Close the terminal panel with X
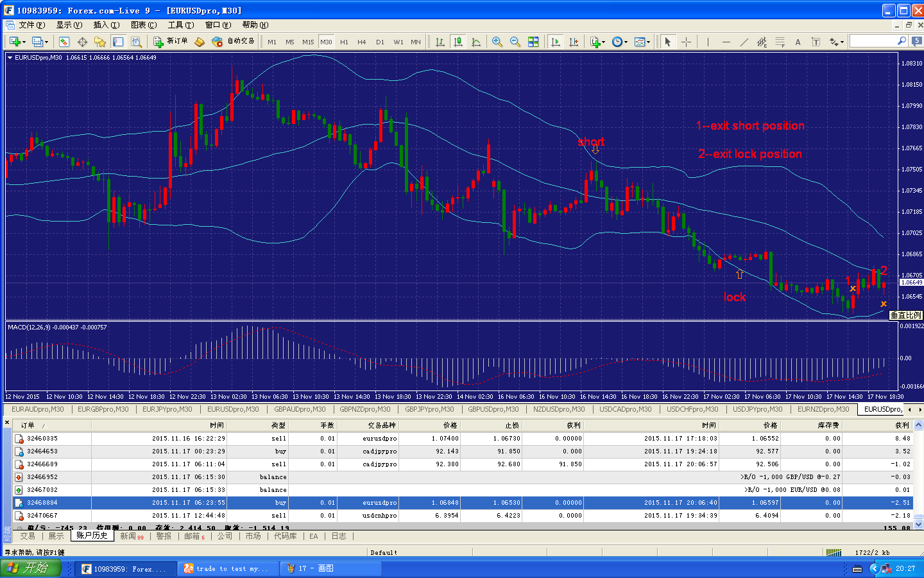 [7, 423]
